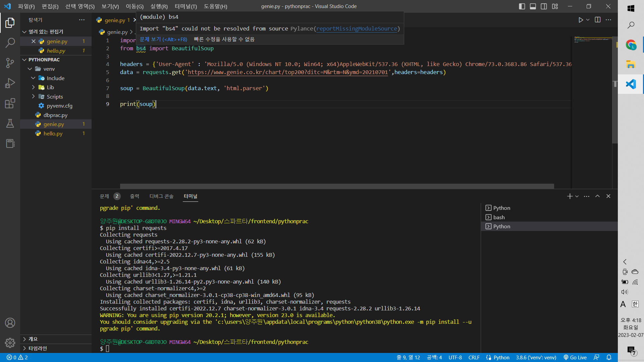Maximize the terminal panel size

coord(597,196)
